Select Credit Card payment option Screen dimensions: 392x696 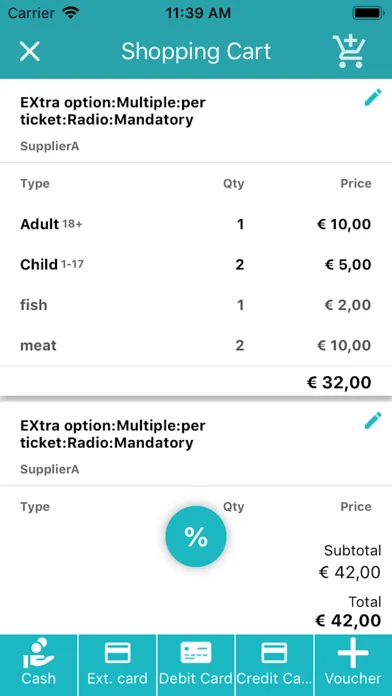[274, 665]
